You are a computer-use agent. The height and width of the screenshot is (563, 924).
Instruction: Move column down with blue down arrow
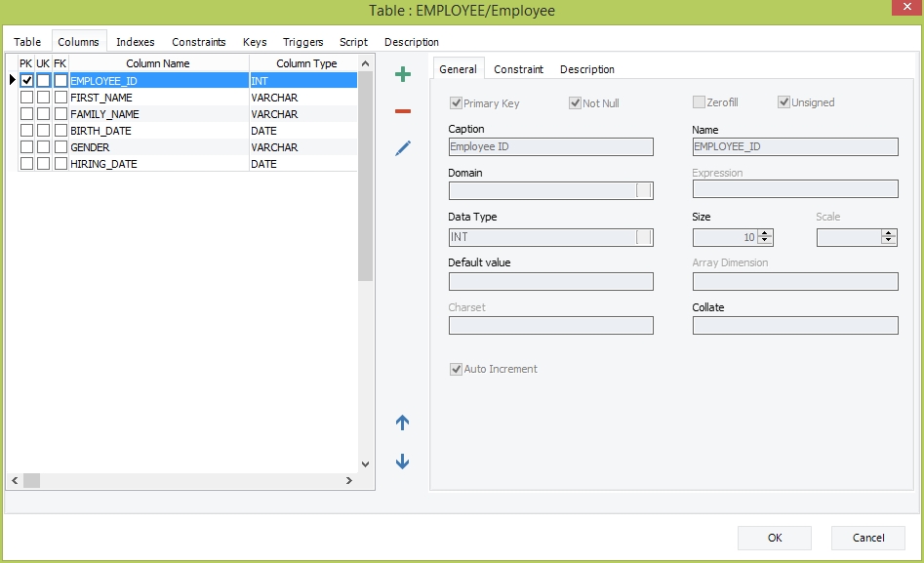click(x=402, y=462)
